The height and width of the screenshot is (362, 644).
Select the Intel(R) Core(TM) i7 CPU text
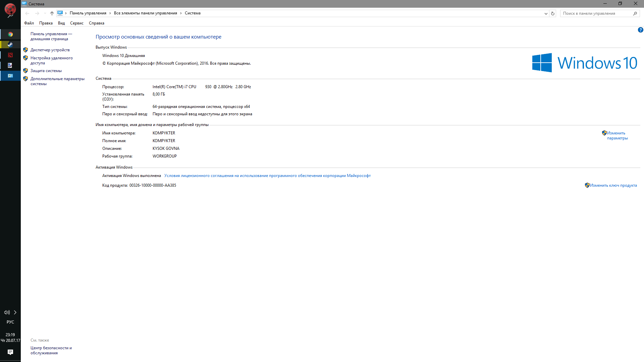coord(174,87)
